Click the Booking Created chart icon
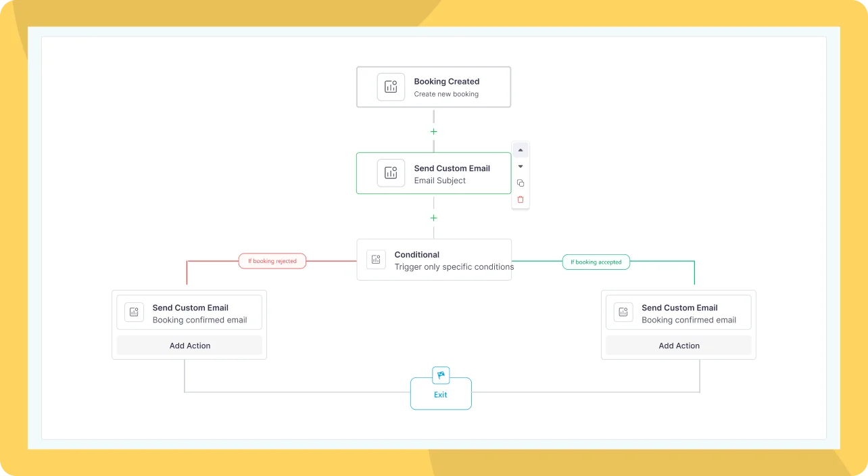Image resolution: width=868 pixels, height=476 pixels. (391, 87)
